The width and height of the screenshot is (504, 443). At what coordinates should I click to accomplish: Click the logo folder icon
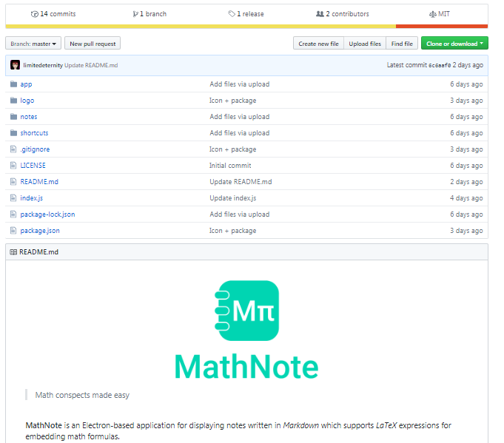13,101
